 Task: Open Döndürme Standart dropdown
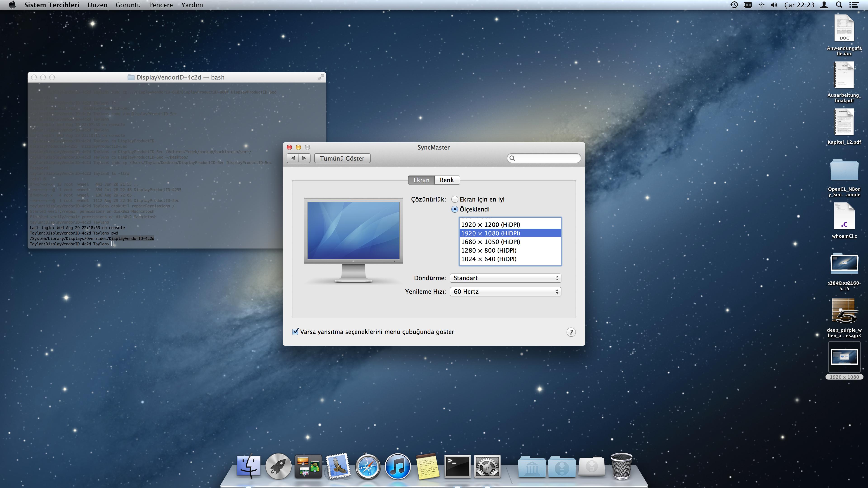505,278
